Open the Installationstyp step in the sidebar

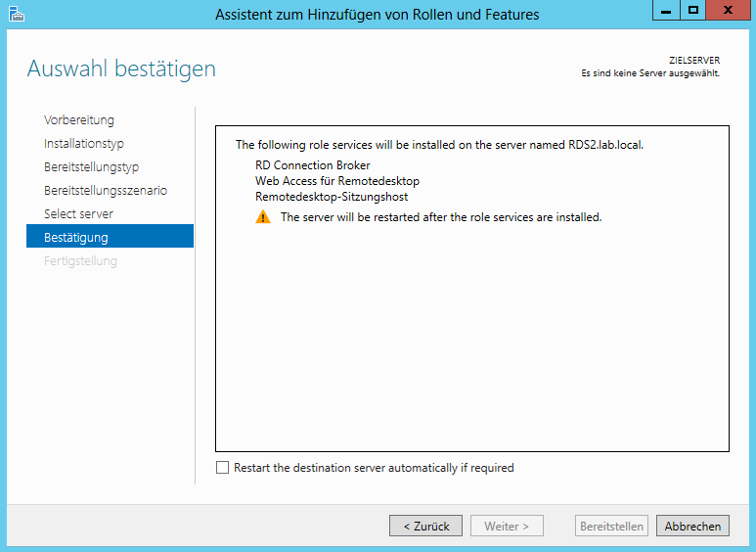tap(84, 144)
